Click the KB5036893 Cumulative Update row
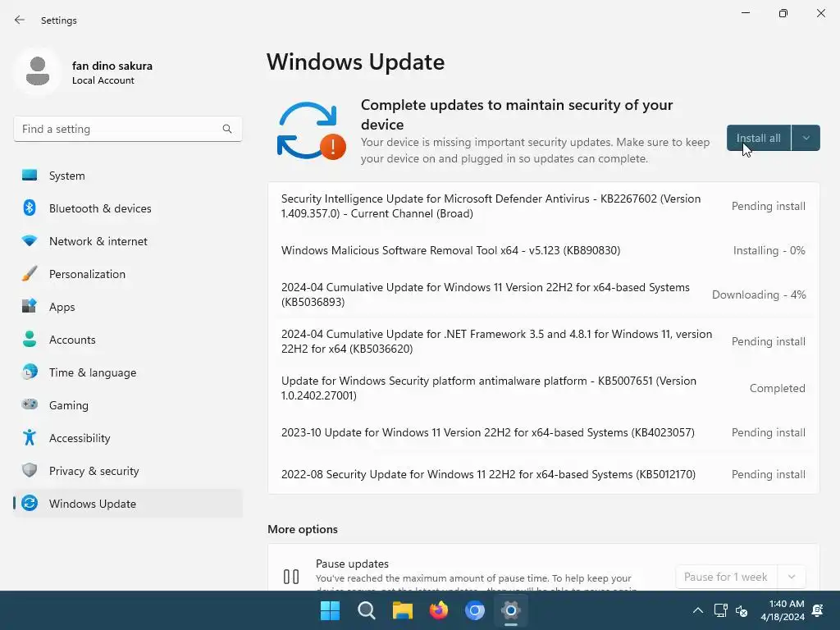This screenshot has width=840, height=630. (543, 294)
